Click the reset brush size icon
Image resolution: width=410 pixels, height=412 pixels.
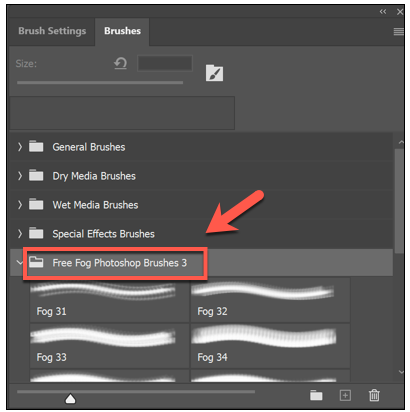coord(120,63)
